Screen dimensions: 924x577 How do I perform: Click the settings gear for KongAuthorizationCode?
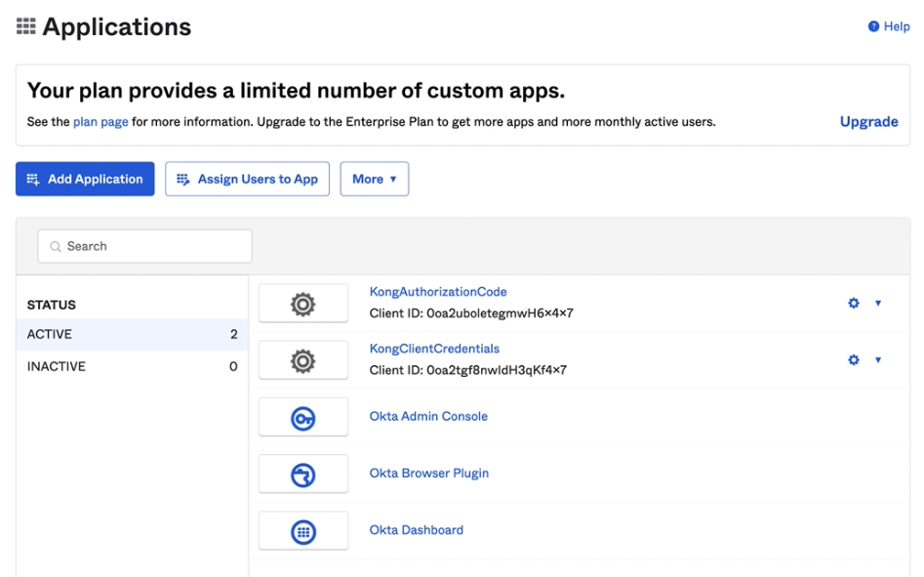click(854, 304)
